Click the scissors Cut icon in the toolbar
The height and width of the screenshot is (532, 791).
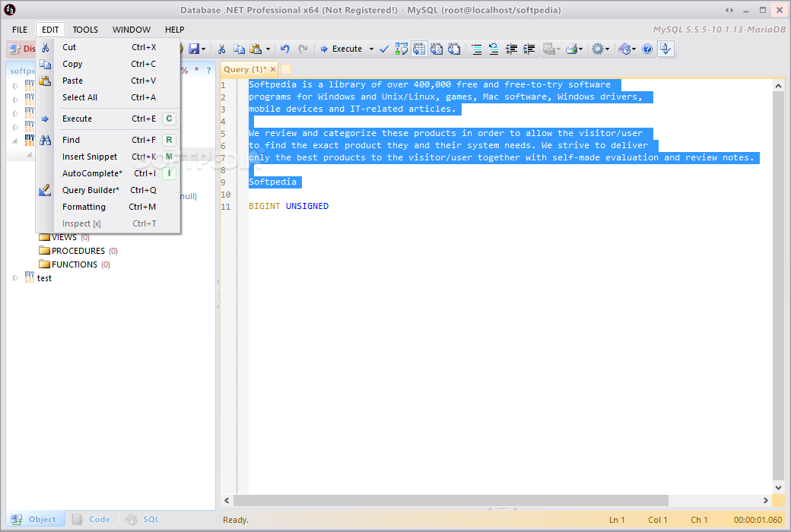[221, 49]
